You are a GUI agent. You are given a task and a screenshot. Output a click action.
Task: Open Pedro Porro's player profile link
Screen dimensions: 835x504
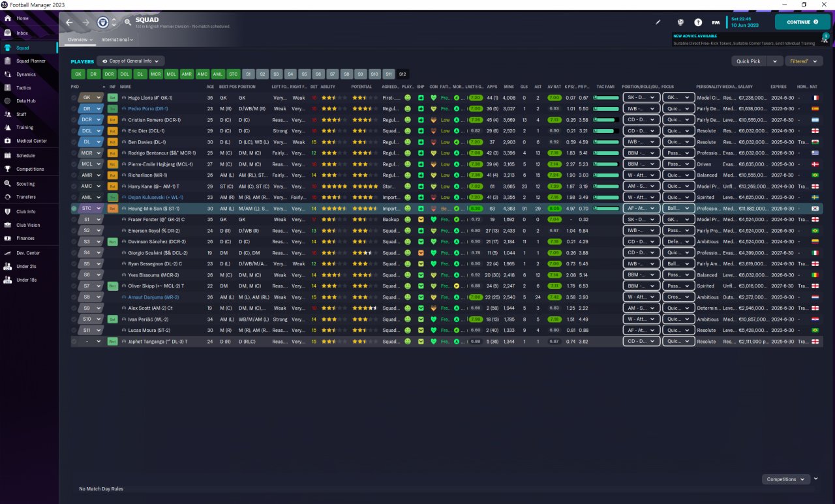pyautogui.click(x=148, y=109)
